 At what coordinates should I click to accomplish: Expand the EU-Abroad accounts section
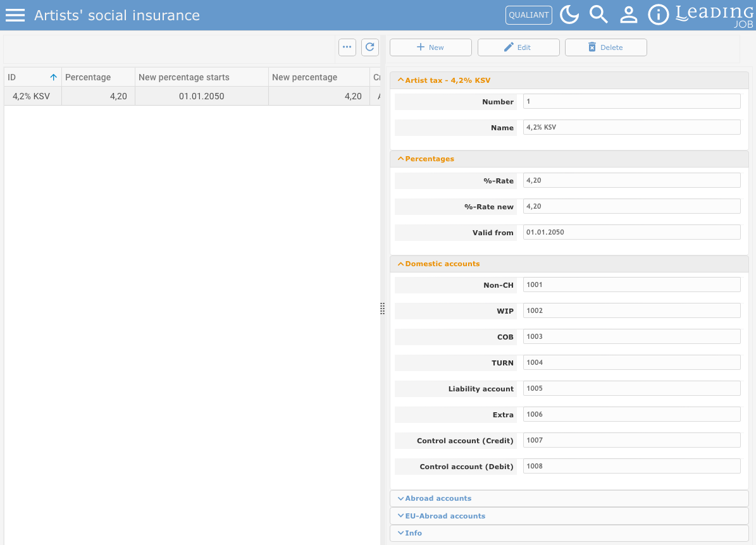click(569, 516)
